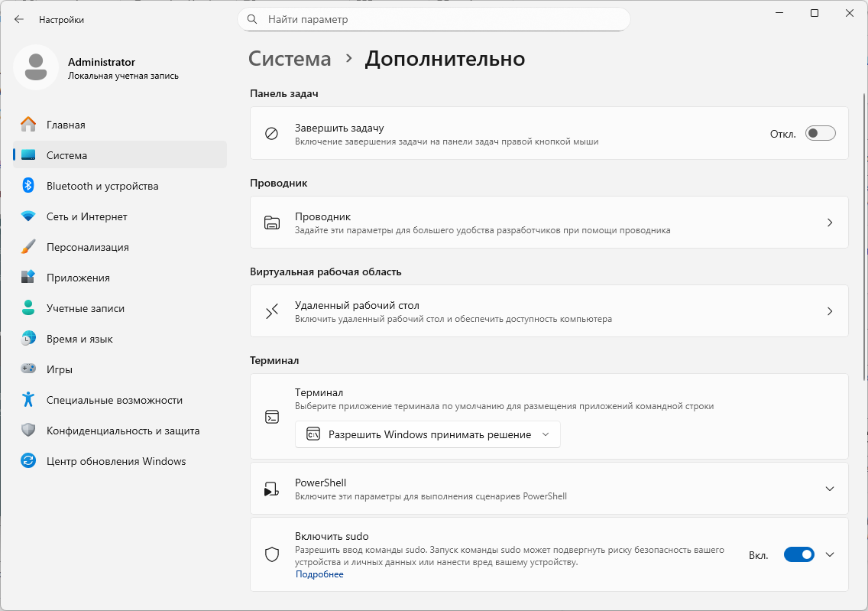Click the Bluetooth и устройства icon
Viewport: 868px width, 611px height.
point(28,186)
